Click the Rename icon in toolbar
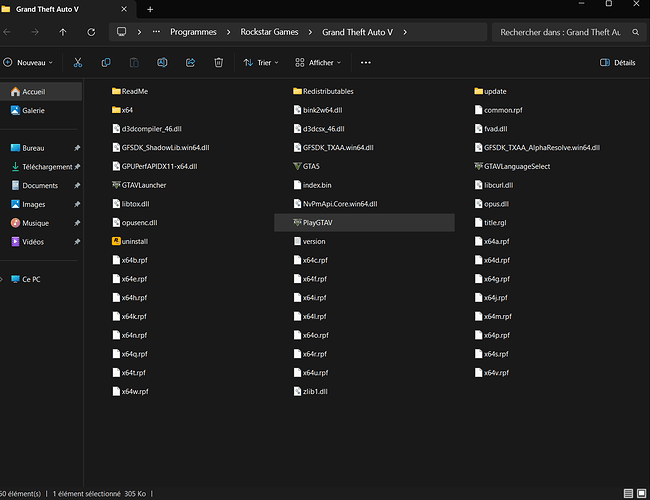 pos(162,63)
